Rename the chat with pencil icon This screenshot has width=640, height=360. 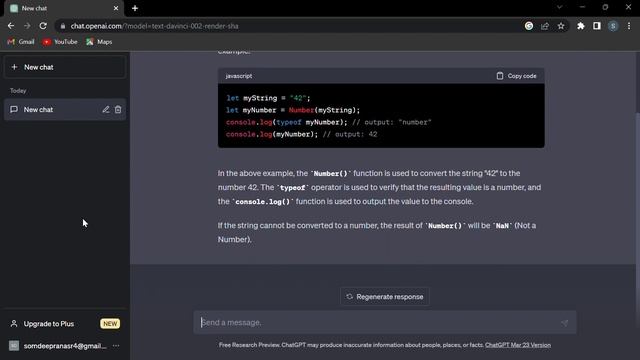pyautogui.click(x=106, y=109)
